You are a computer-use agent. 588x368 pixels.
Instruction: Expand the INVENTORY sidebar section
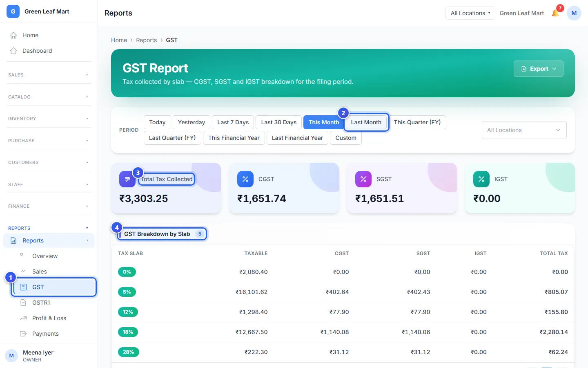[x=49, y=119]
